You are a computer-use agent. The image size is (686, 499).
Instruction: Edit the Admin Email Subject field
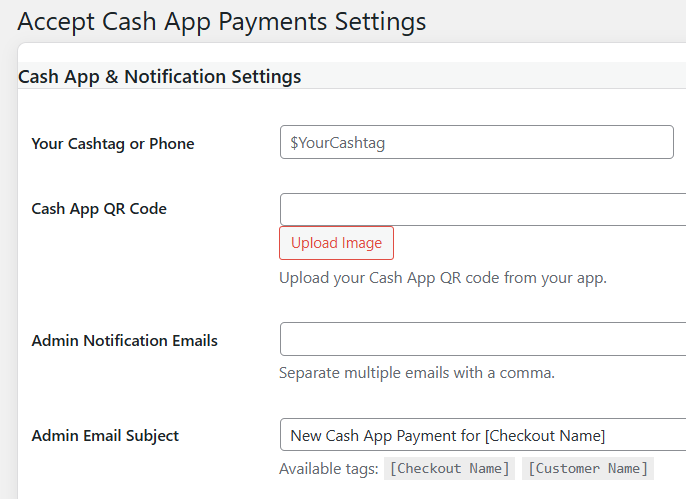(483, 435)
